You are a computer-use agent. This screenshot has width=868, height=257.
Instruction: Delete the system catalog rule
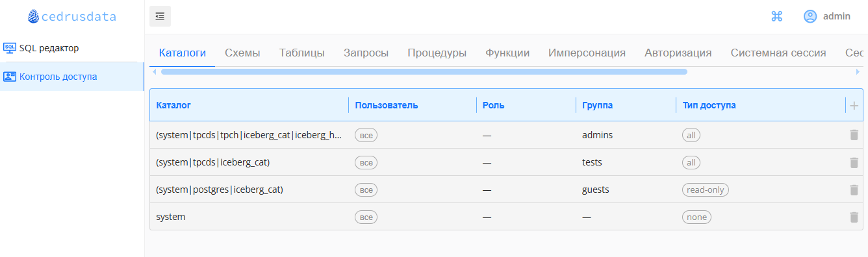(854, 217)
